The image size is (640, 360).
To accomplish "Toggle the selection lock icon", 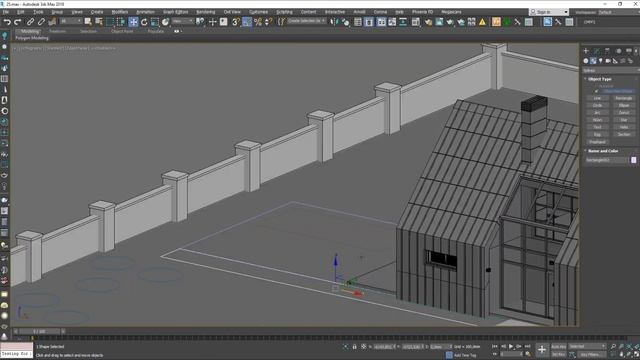I will click(354, 347).
